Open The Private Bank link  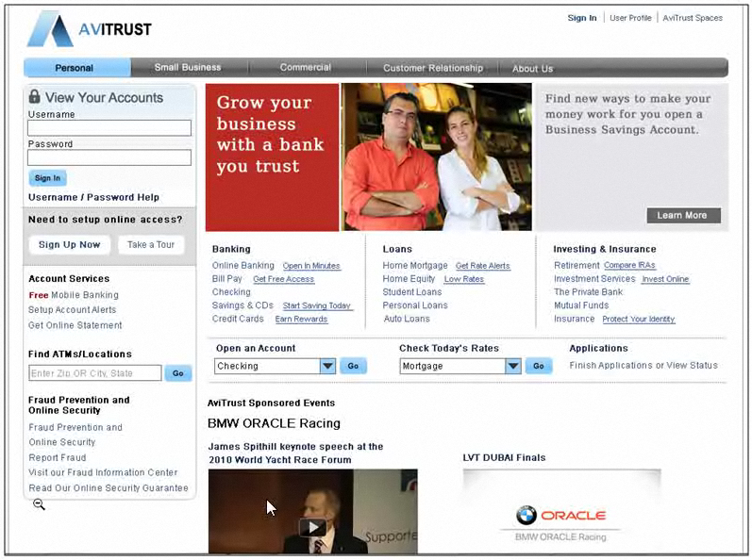pyautogui.click(x=588, y=291)
